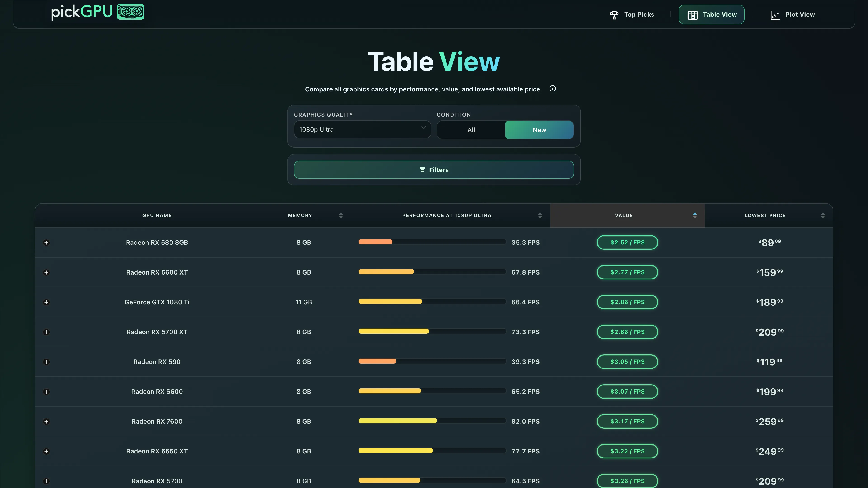This screenshot has height=488, width=868.
Task: Click the $3.07 / FPS value badge
Action: pyautogui.click(x=627, y=391)
